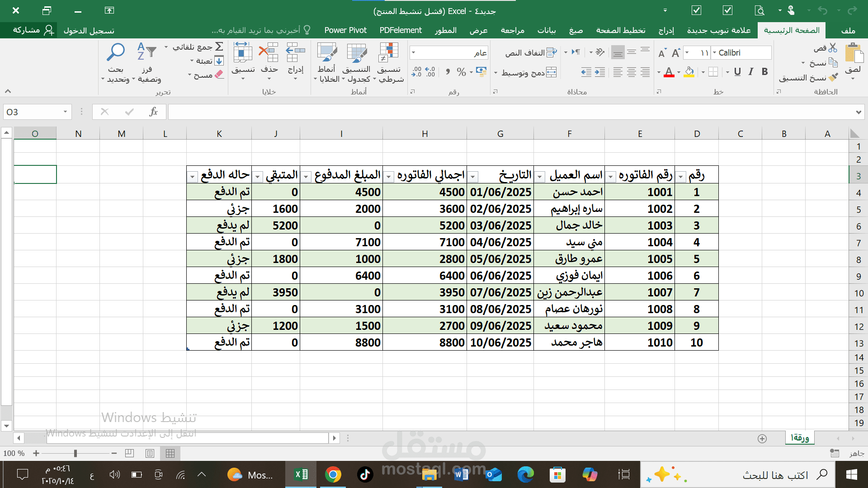Click the Paste (لصق) clipboard icon
Image resolution: width=868 pixels, height=488 pixels.
click(854, 54)
